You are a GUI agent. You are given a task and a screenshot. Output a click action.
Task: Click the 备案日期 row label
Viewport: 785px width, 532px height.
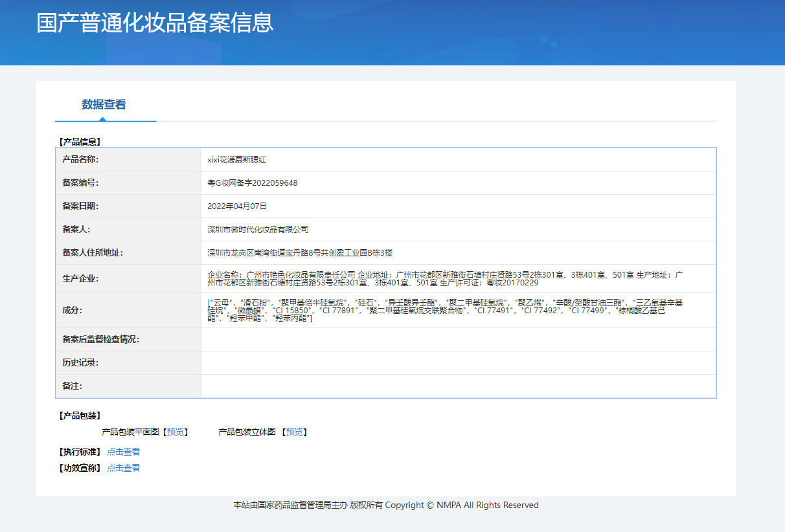pyautogui.click(x=80, y=206)
